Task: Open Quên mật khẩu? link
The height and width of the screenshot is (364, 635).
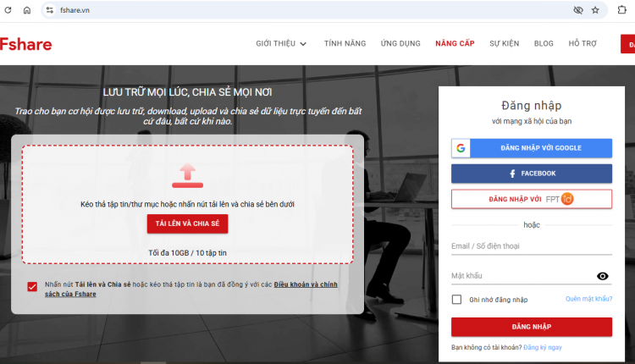Action: [x=588, y=299]
